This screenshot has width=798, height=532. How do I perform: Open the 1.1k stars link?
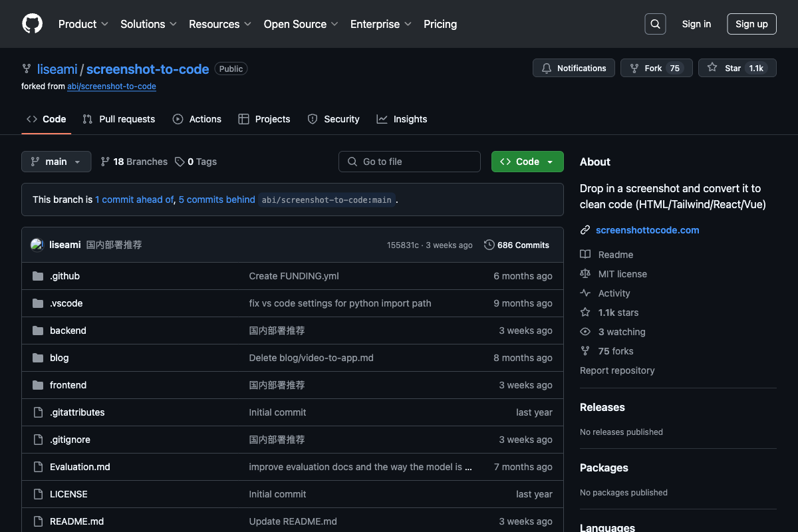click(x=618, y=313)
